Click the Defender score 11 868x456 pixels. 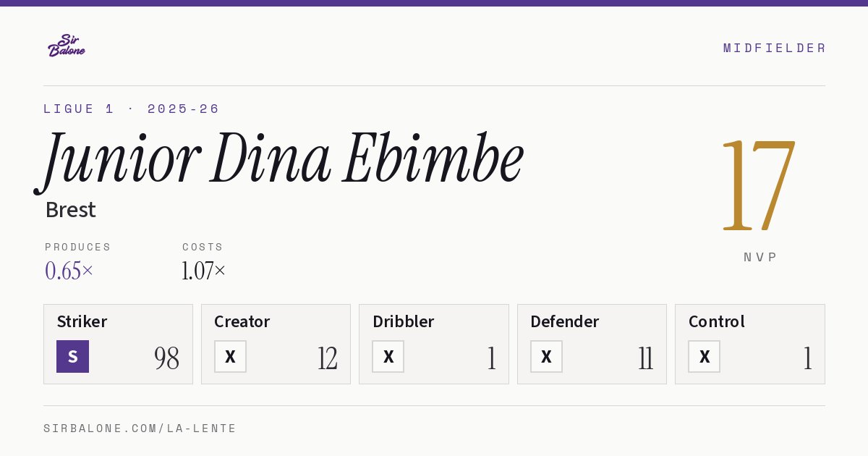coord(645,358)
